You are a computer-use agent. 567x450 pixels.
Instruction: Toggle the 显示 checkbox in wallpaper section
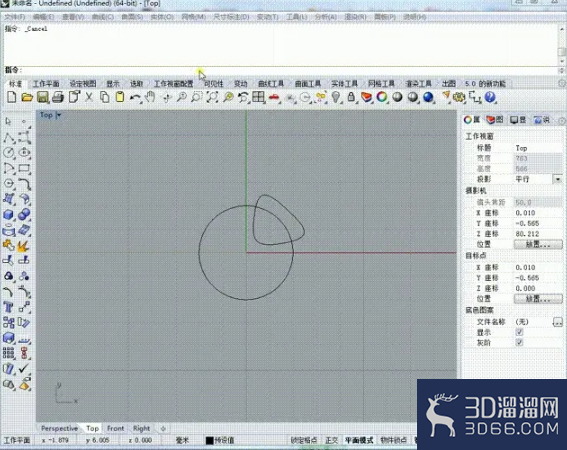[519, 332]
